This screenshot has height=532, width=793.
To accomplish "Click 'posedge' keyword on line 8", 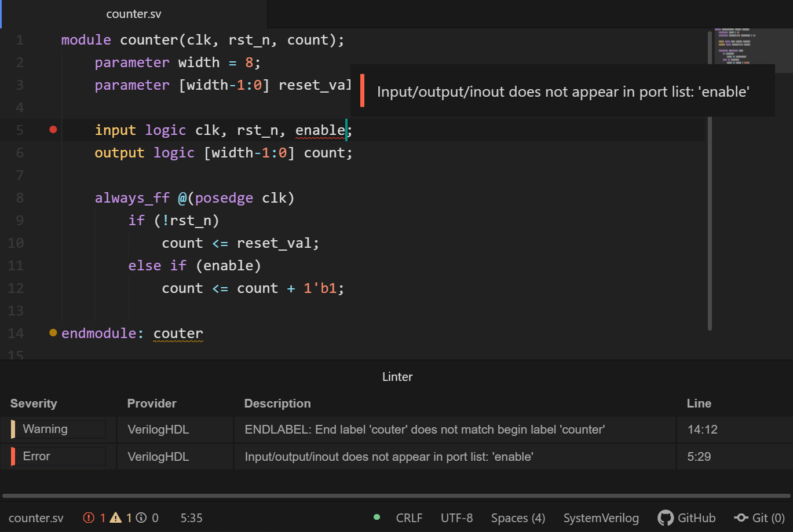I will tap(224, 198).
